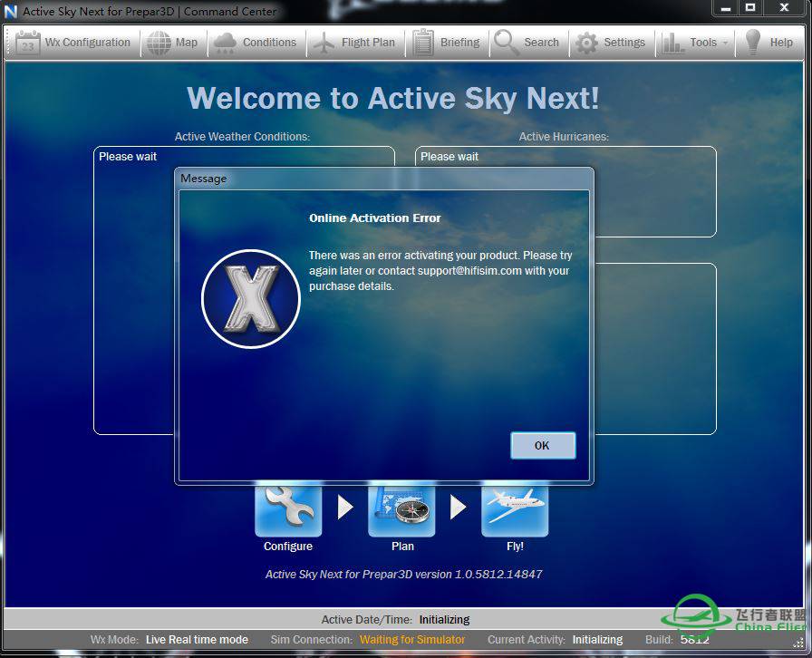Expand the Tools dropdown arrow
This screenshot has height=658, width=812.
click(x=725, y=44)
